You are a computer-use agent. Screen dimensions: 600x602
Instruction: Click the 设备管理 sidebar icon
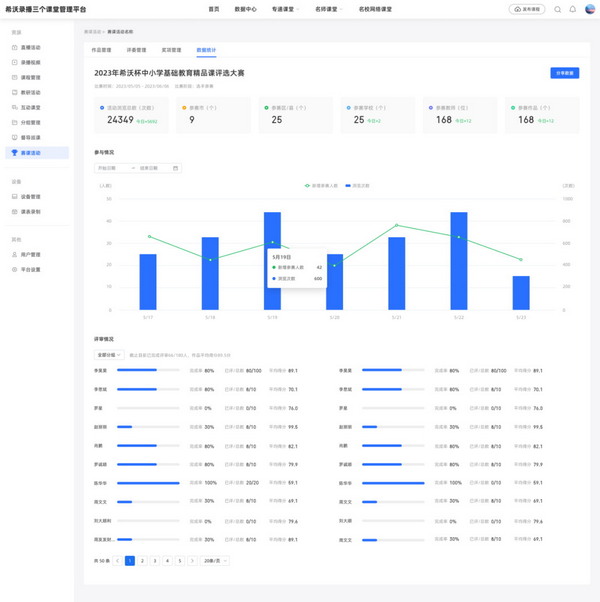point(14,196)
